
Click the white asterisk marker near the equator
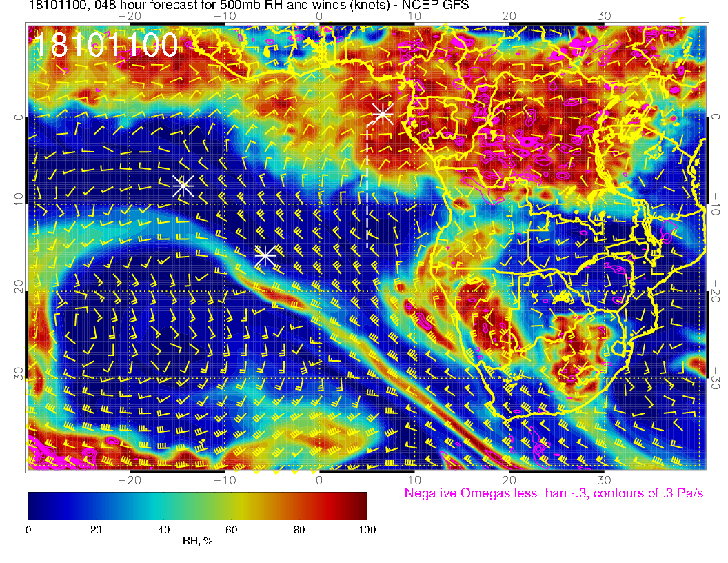click(382, 114)
